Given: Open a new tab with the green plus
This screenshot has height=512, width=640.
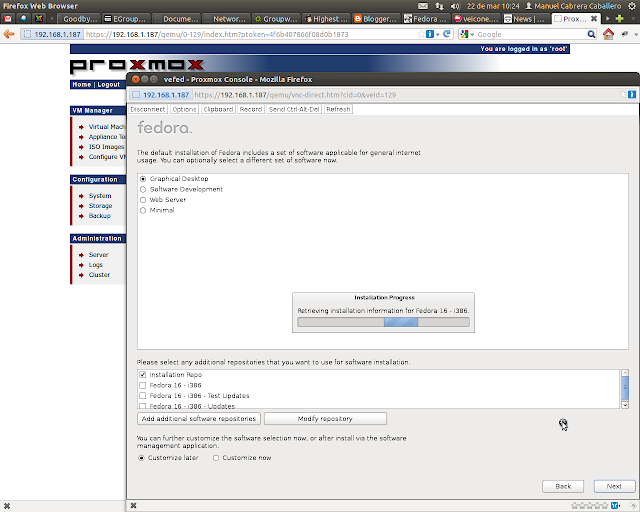Looking at the screenshot, I should (x=620, y=19).
